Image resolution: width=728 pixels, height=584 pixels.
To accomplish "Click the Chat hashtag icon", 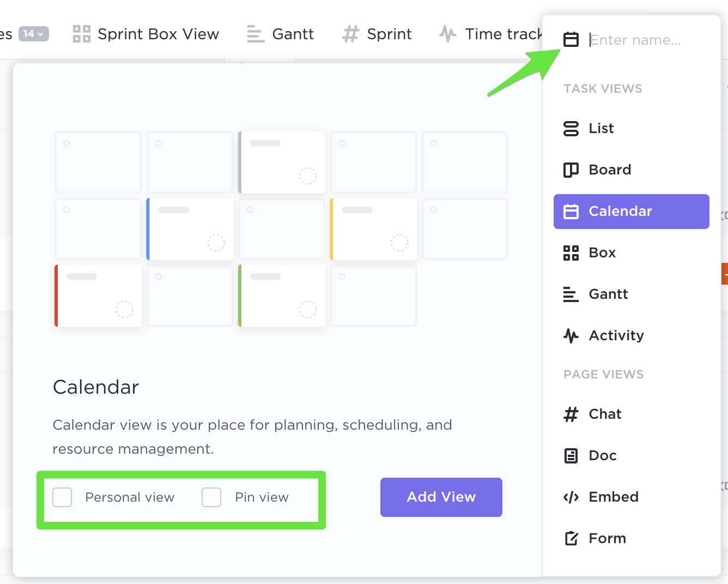I will [571, 414].
